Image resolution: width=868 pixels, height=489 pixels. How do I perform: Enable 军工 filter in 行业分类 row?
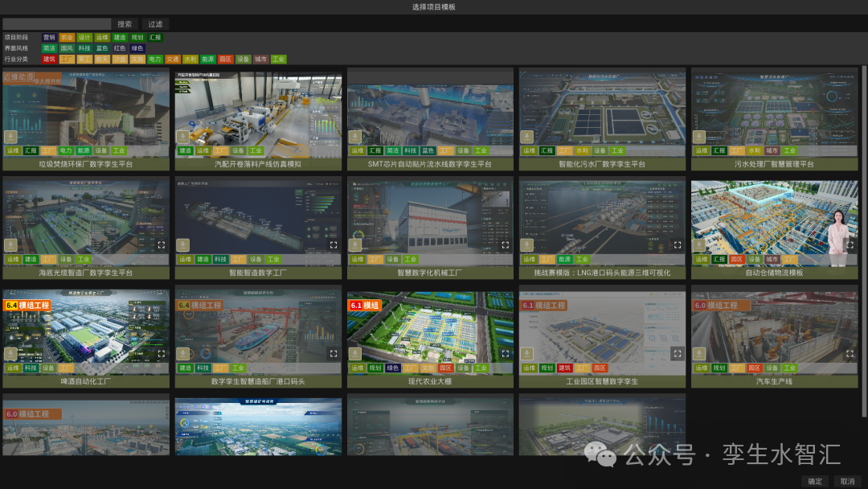[84, 59]
